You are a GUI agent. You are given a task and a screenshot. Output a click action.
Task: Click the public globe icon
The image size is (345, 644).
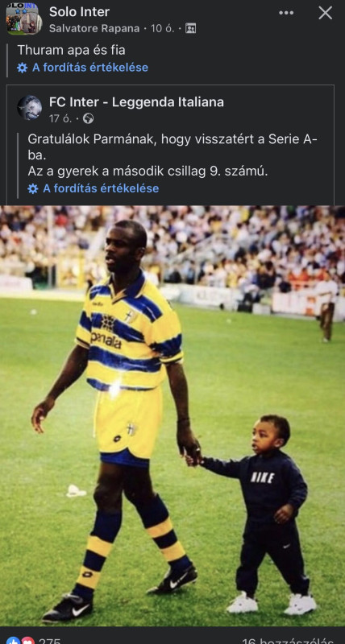88,118
